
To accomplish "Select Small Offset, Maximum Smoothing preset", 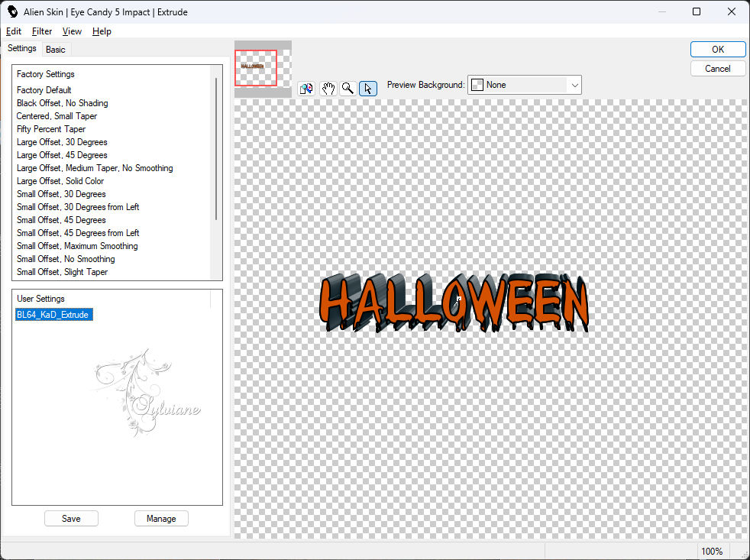I will [x=77, y=245].
